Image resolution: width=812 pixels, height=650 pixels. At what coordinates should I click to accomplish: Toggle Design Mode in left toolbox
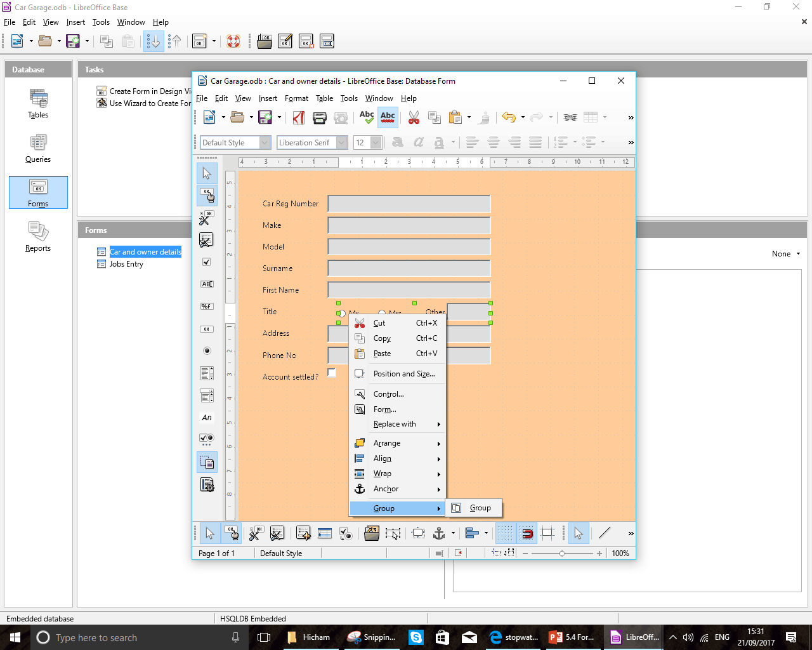pyautogui.click(x=206, y=195)
